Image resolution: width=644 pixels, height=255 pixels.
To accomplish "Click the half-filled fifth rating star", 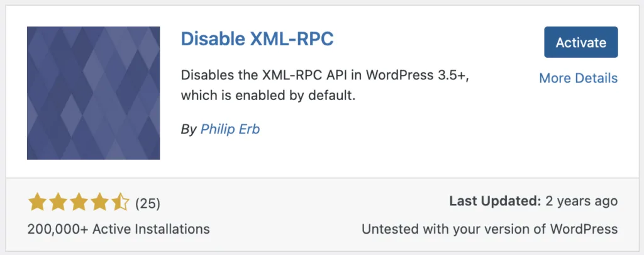I will 119,203.
